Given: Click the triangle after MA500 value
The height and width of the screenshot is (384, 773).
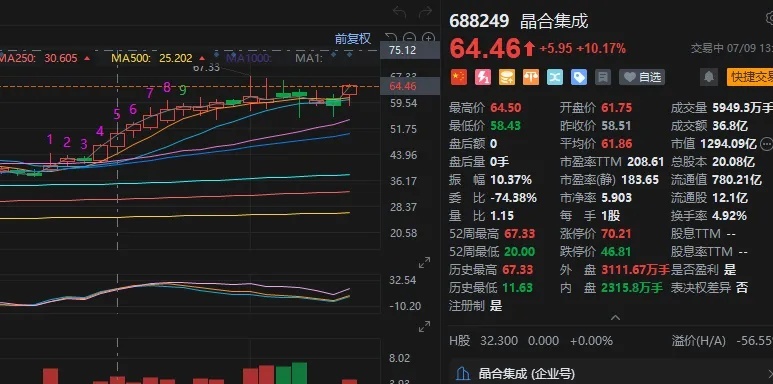Looking at the screenshot, I should point(202,58).
